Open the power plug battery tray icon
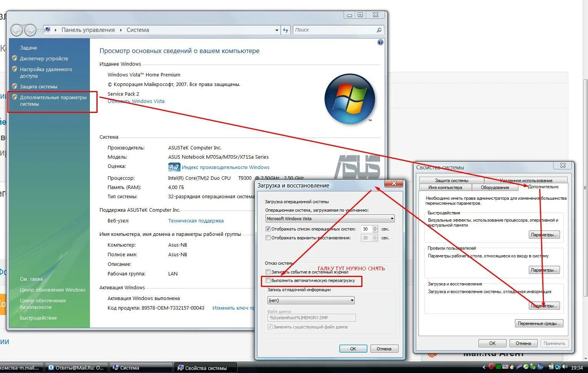 coord(551,367)
